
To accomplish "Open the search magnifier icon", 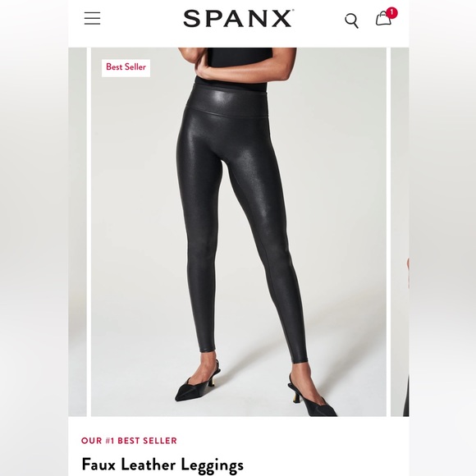I will pyautogui.click(x=351, y=21).
